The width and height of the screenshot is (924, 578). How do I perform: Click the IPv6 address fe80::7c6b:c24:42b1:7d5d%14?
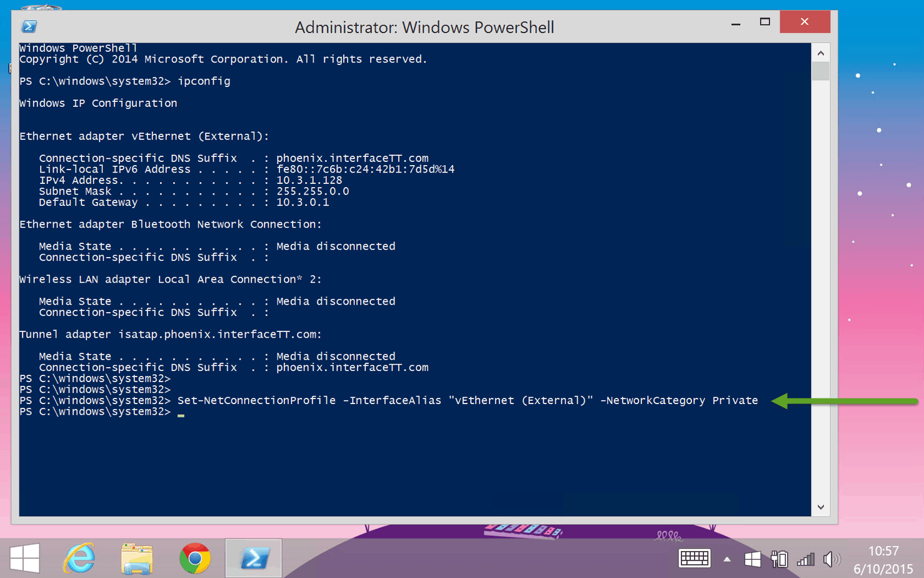(366, 170)
